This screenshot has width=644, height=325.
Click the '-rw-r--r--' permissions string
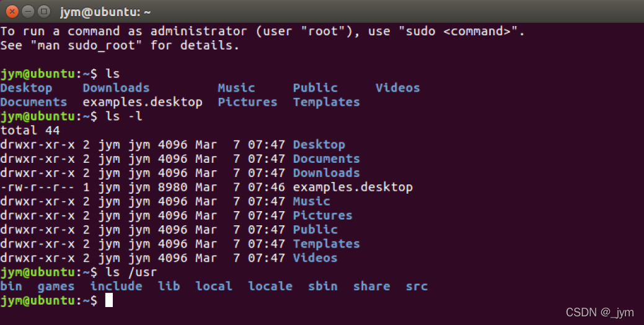(37, 187)
